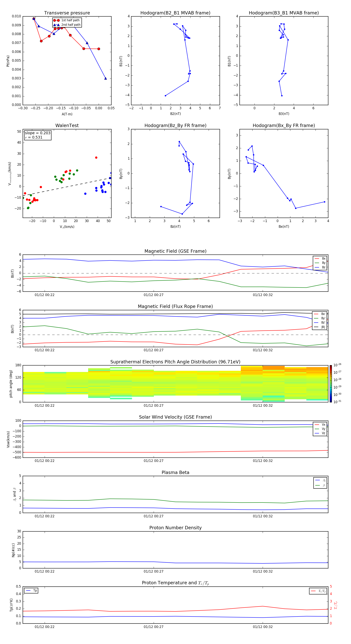Click the 'Vsw(km/s)' axis label
351x644 pixels.
coord(8,439)
